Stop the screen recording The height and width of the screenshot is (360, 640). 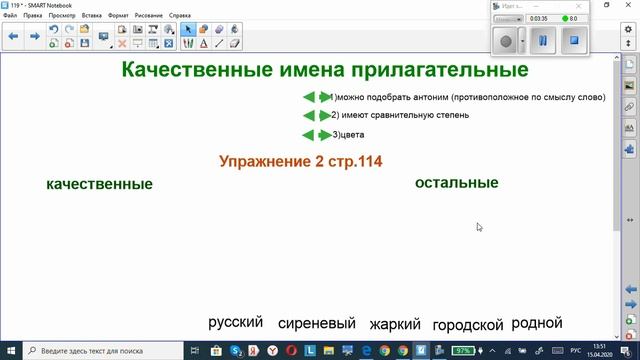pos(574,40)
